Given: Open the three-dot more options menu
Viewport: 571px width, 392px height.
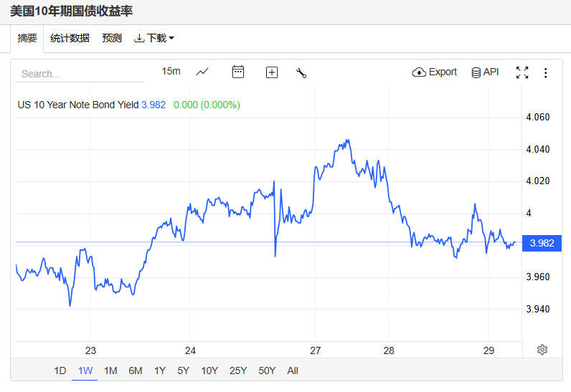Looking at the screenshot, I should click(x=545, y=72).
